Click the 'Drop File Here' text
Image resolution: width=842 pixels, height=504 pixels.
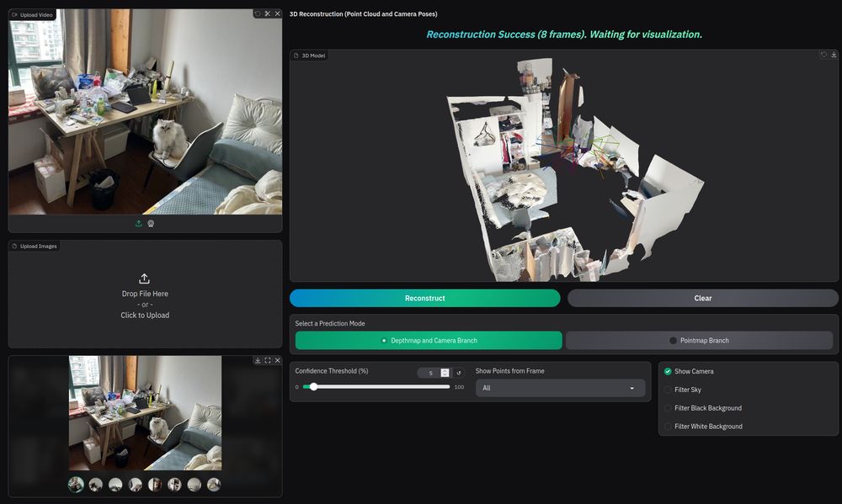tap(145, 294)
